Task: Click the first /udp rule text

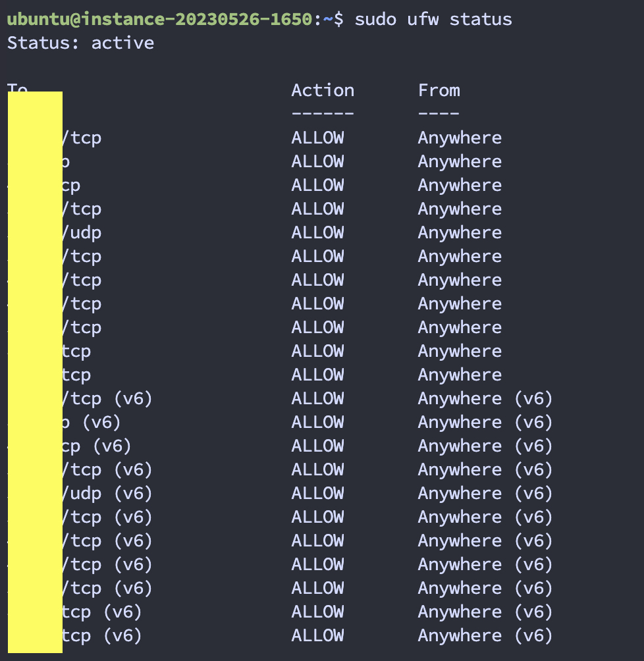Action: click(82, 232)
